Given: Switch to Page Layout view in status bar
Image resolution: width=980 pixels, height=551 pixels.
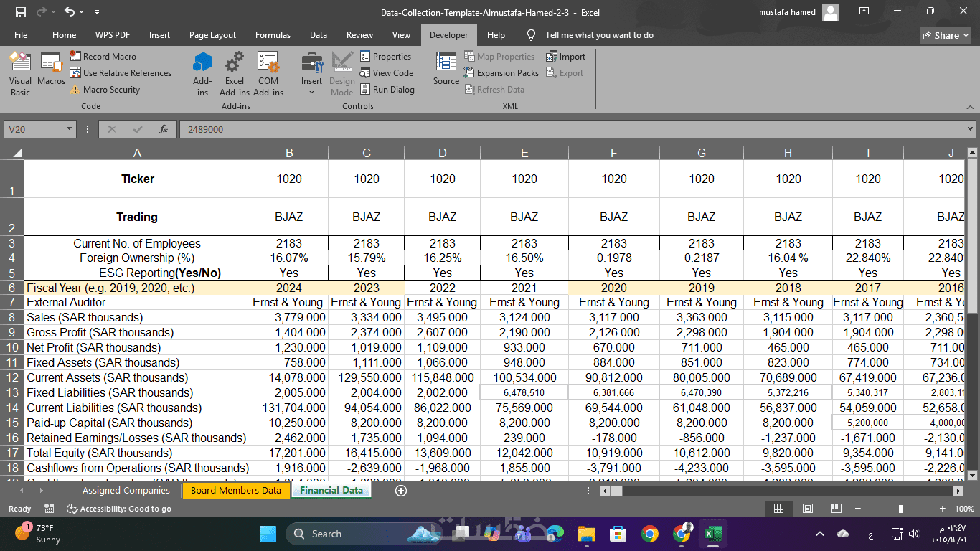Looking at the screenshot, I should point(808,509).
